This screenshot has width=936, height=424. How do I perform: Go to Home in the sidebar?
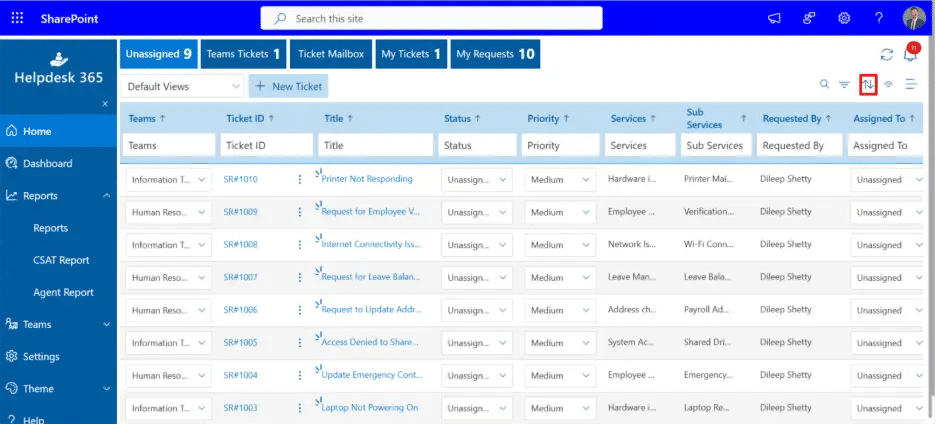[x=58, y=131]
